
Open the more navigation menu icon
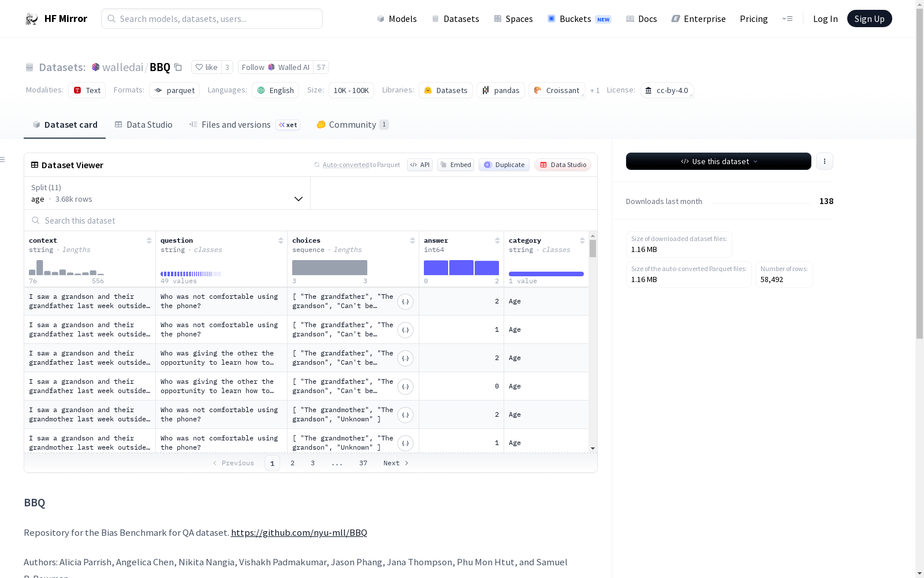(787, 18)
